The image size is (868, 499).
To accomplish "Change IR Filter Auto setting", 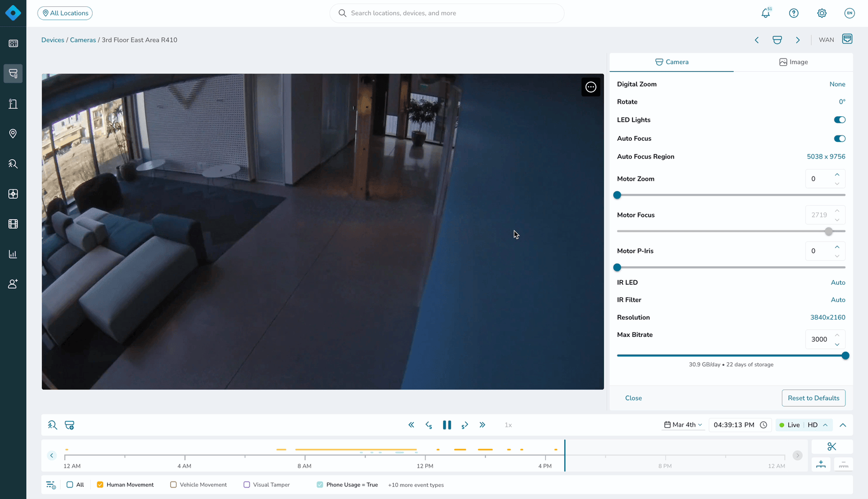I will [x=838, y=300].
